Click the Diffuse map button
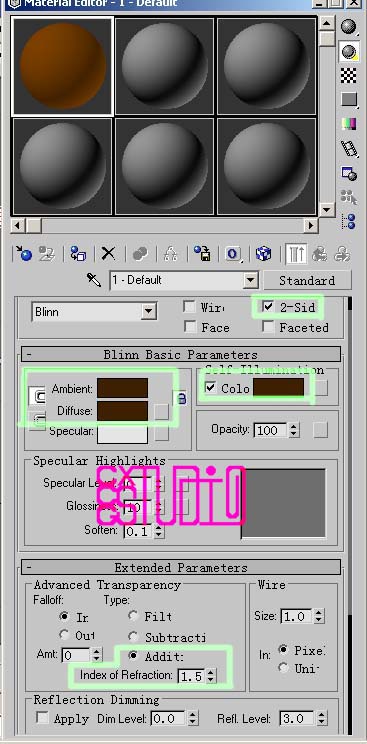Screen dimensions: 367x744 161,411
